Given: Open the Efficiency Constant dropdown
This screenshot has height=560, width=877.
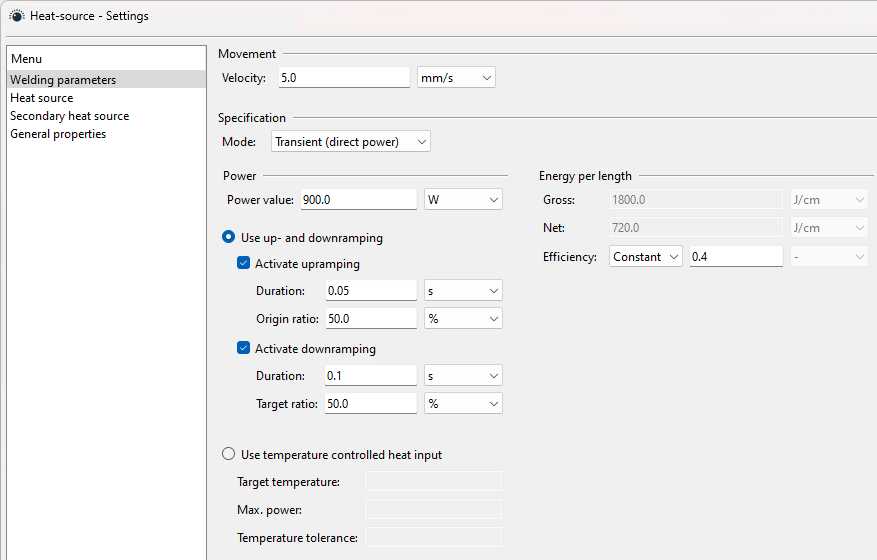Looking at the screenshot, I should coord(645,257).
